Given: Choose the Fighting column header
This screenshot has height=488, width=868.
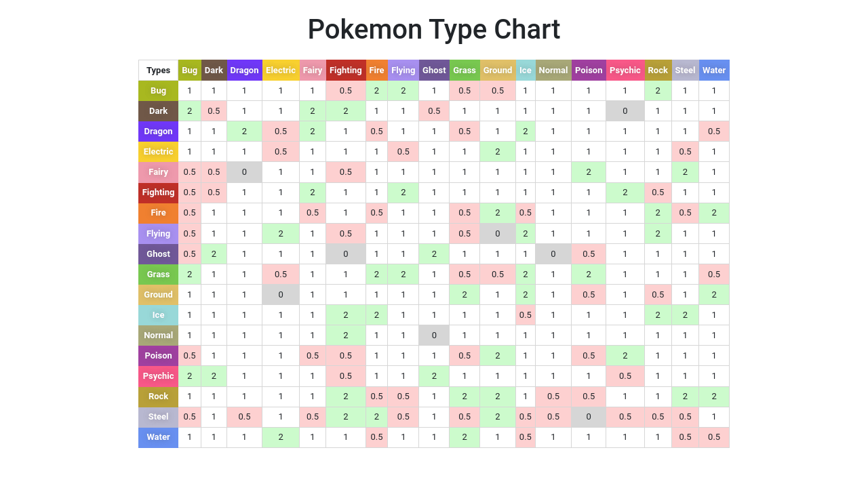Looking at the screenshot, I should (346, 70).
